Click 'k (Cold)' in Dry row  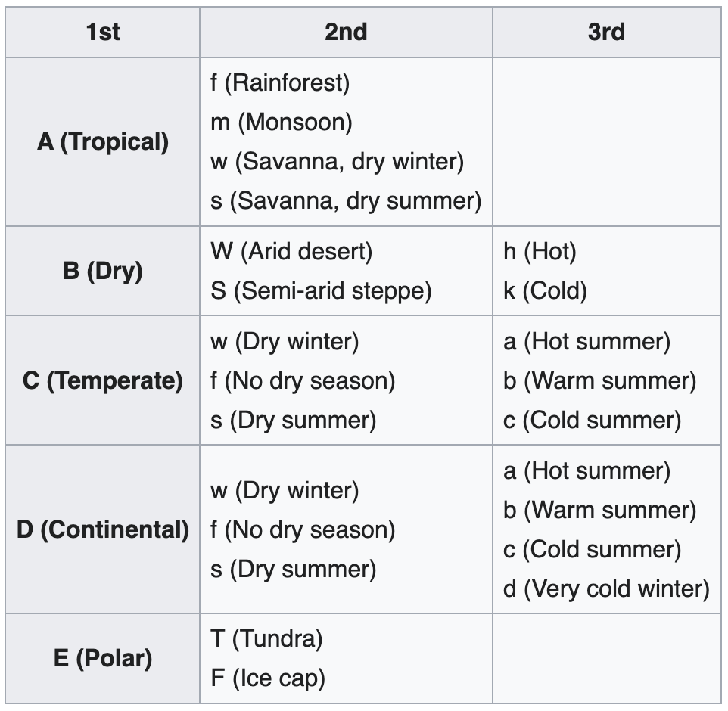[x=545, y=291]
